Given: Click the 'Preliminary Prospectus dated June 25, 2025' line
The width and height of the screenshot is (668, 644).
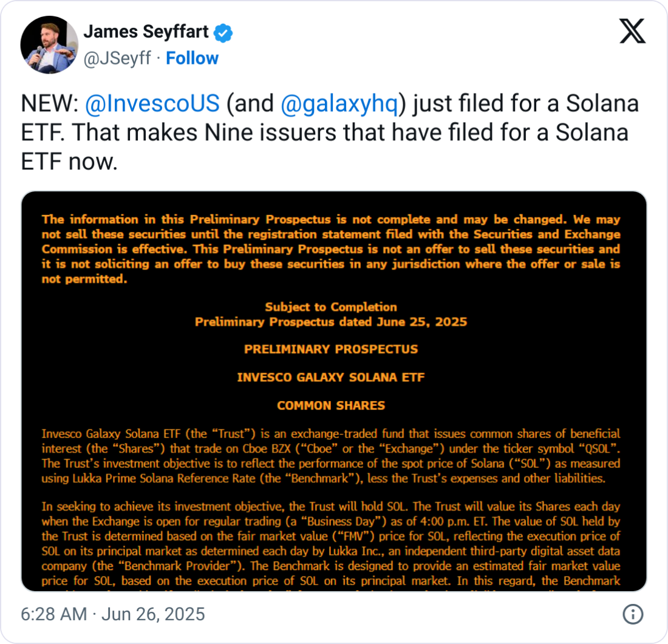Looking at the screenshot, I should 331,321.
